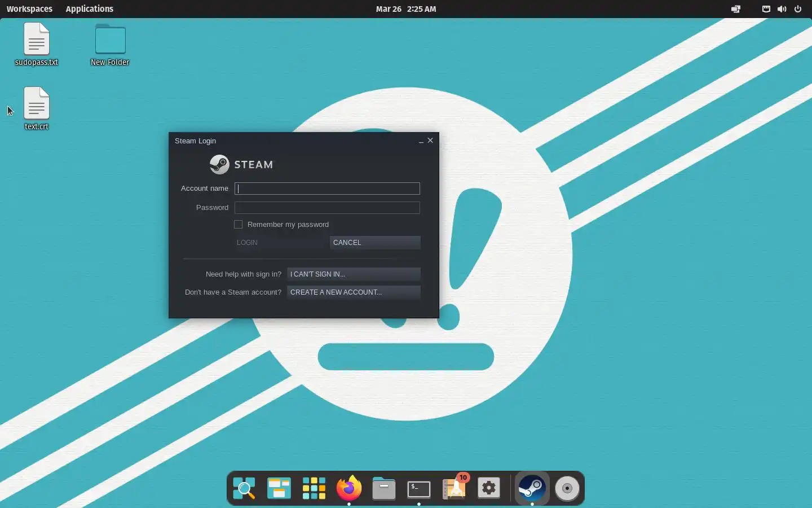Open the date and time panel
Image resolution: width=812 pixels, height=508 pixels.
click(x=406, y=9)
